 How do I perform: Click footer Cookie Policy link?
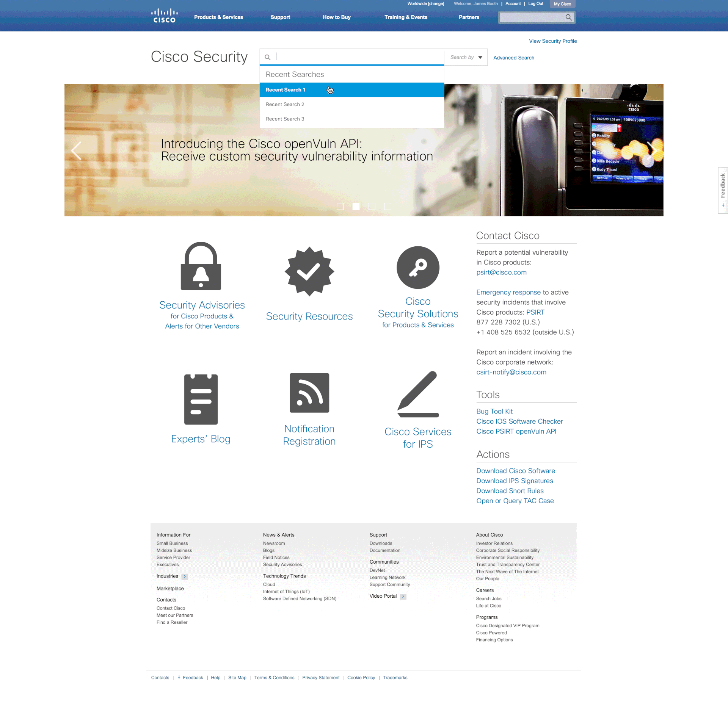pyautogui.click(x=361, y=678)
